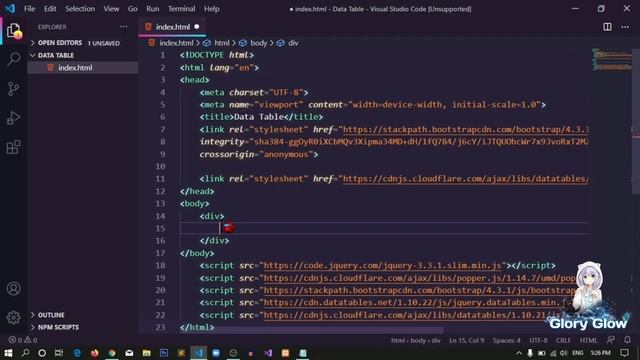Open the Run menu
The width and height of the screenshot is (640, 360).
tap(153, 9)
